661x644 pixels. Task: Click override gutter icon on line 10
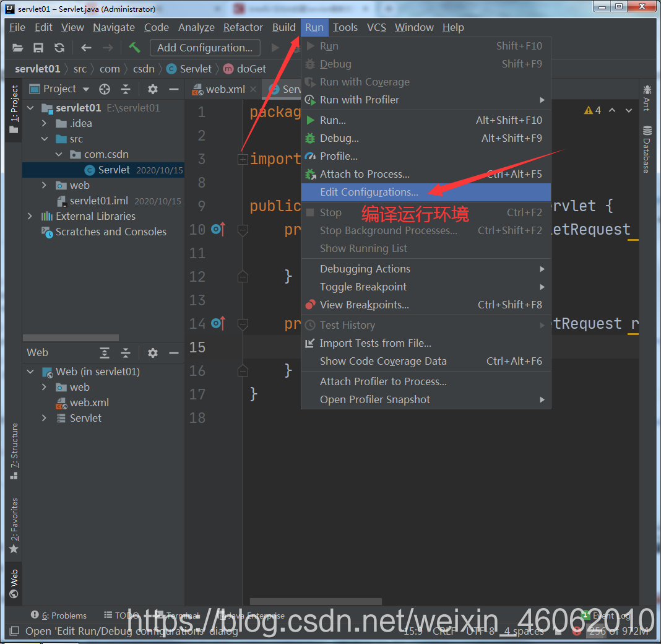[x=218, y=229]
